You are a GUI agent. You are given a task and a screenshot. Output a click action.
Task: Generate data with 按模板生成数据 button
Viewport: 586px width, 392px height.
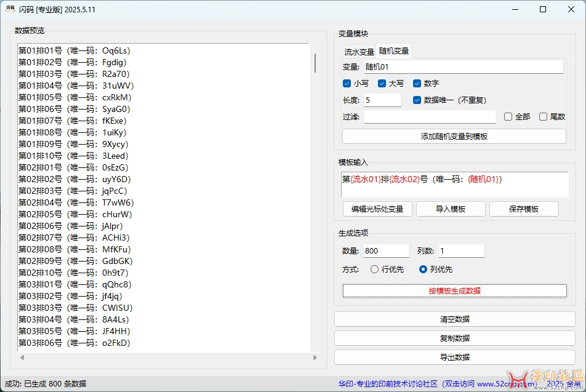pyautogui.click(x=454, y=290)
